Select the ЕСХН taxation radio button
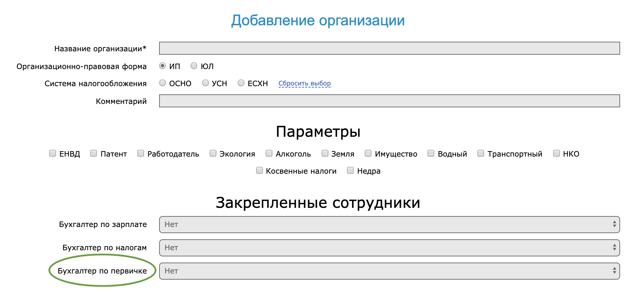Screen dimensions: 644x294 [241, 83]
